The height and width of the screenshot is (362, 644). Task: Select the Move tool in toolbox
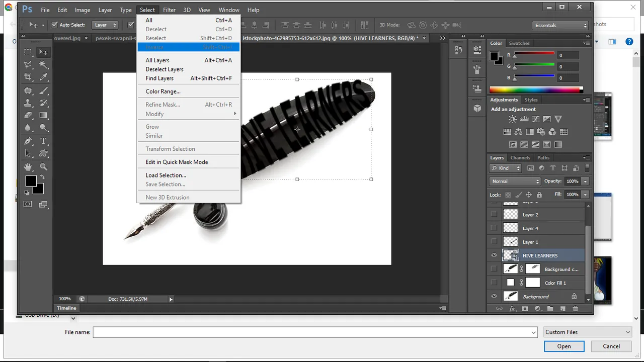(44, 52)
